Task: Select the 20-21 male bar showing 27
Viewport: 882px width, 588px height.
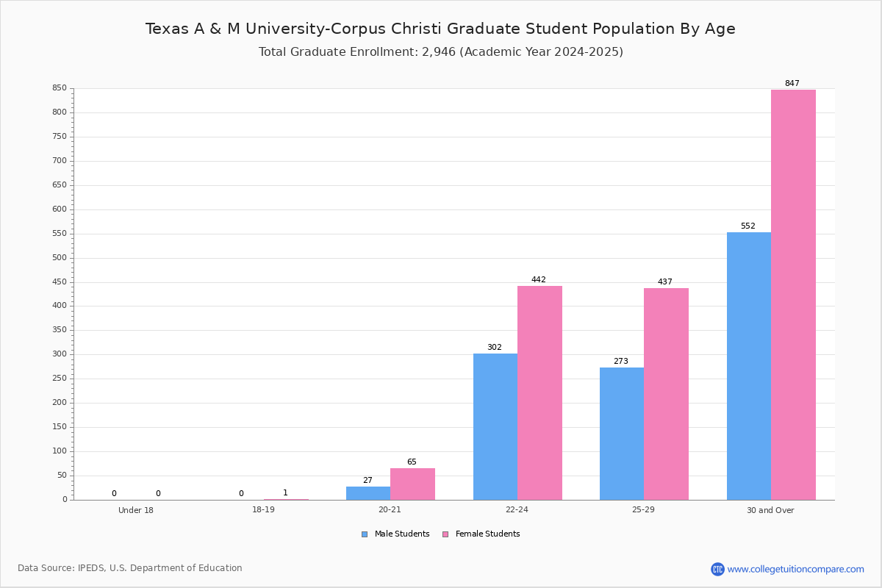Action: [x=368, y=493]
